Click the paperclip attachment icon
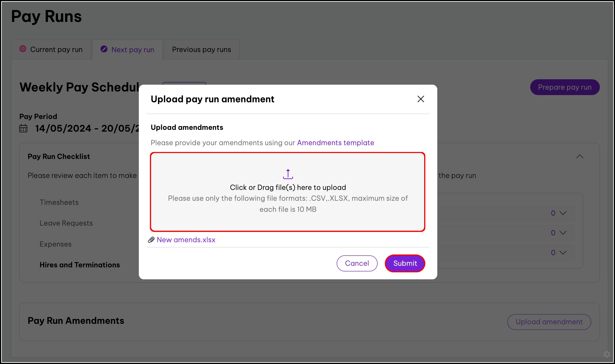This screenshot has height=364, width=615. click(151, 240)
